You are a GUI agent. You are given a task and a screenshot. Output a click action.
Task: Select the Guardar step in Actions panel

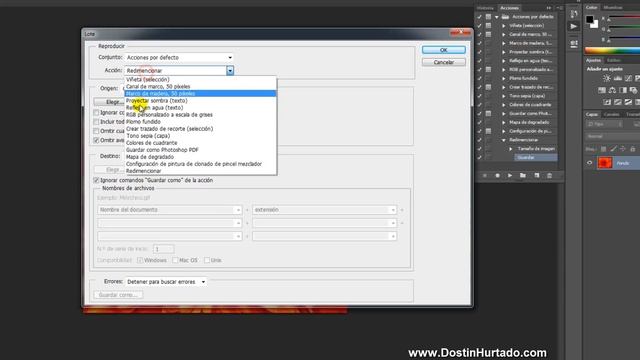point(536,158)
